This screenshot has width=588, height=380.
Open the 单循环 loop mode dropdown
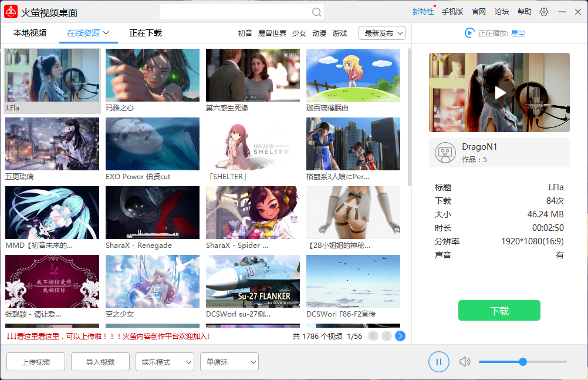[x=229, y=362]
